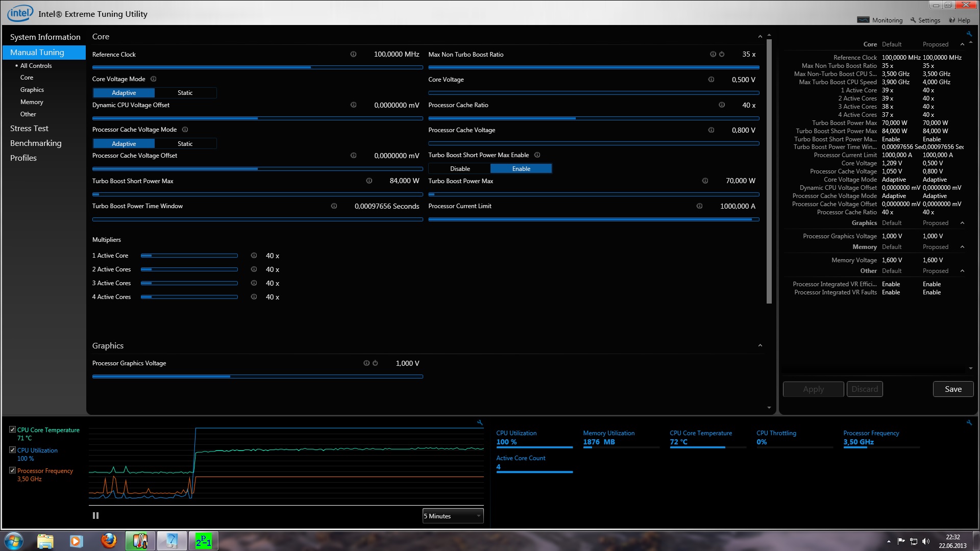Toggle the CPU Utilization checkbox

pos(12,450)
